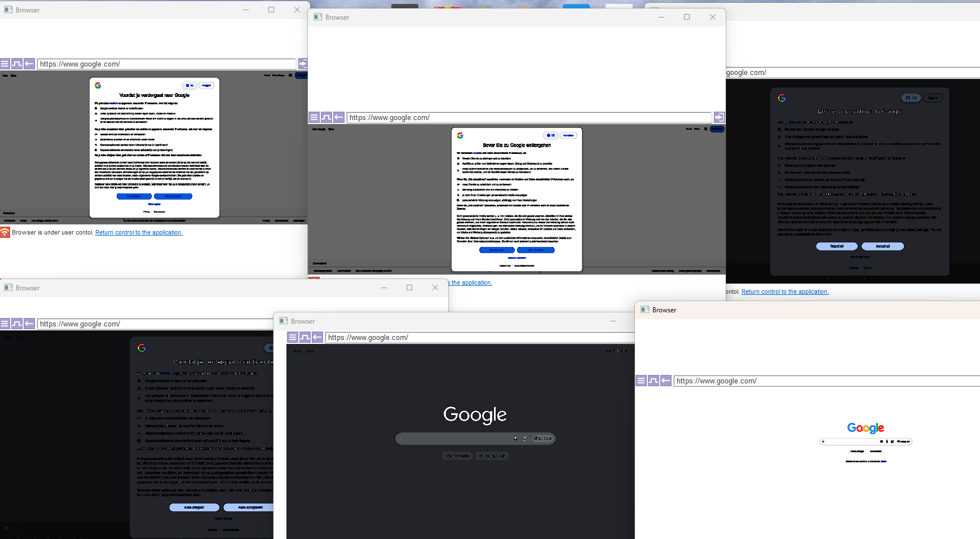The image size is (980, 539).
Task: Click the square-wave icon in the top-left Browser window
Action: point(17,64)
